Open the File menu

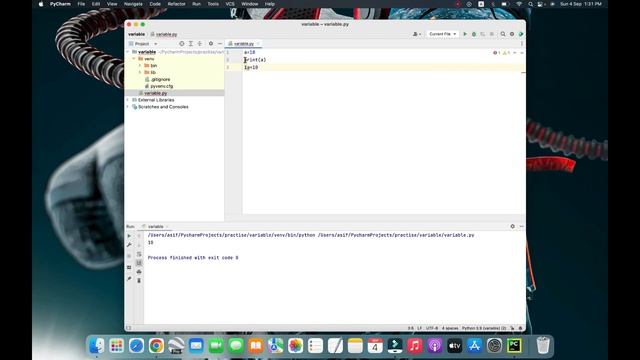click(81, 4)
